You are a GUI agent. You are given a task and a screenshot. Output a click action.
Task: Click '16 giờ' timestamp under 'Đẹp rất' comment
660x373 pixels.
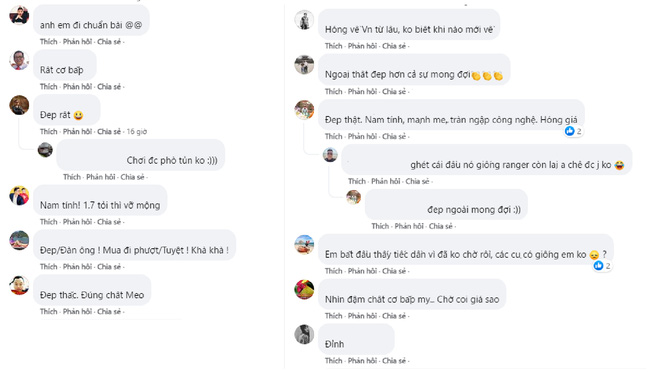coord(137,131)
